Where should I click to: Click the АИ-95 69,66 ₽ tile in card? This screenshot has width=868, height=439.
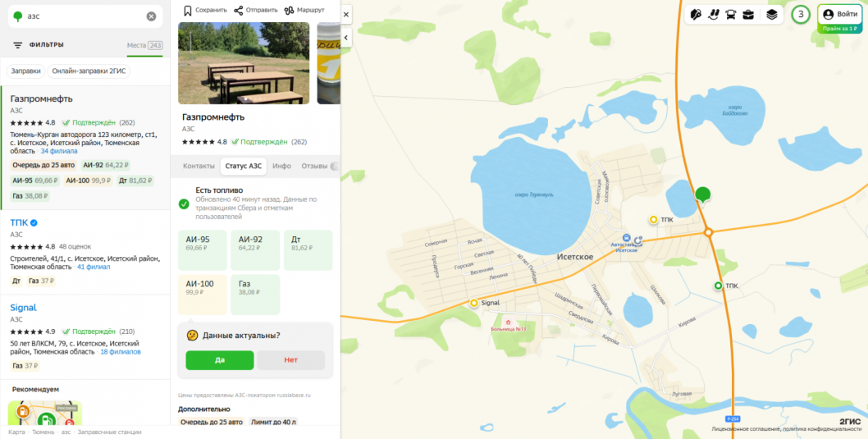(203, 250)
